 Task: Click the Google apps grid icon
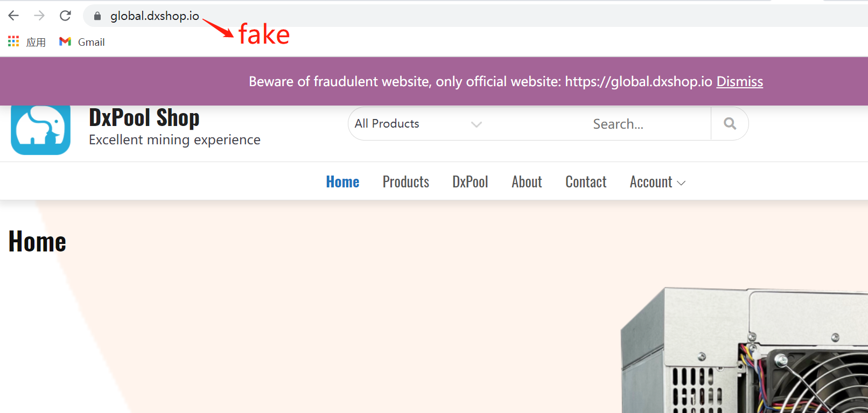coord(12,41)
